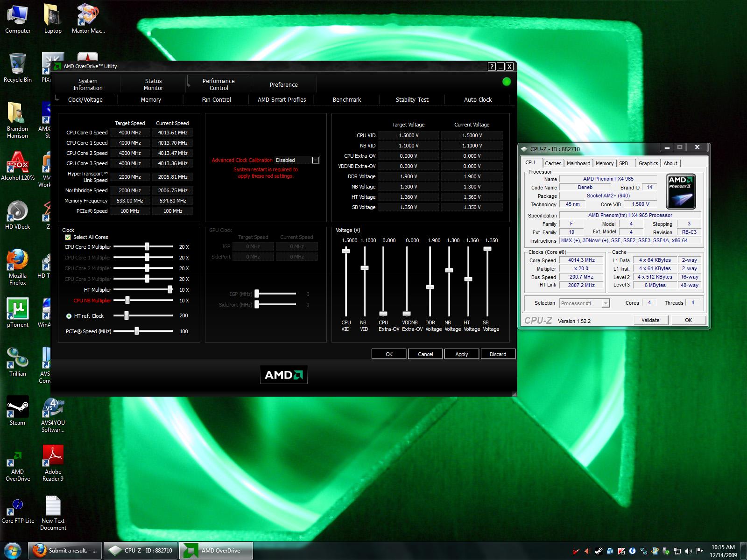Click the CPU VID voltage slider handle
747x560 pixels.
pyautogui.click(x=346, y=251)
